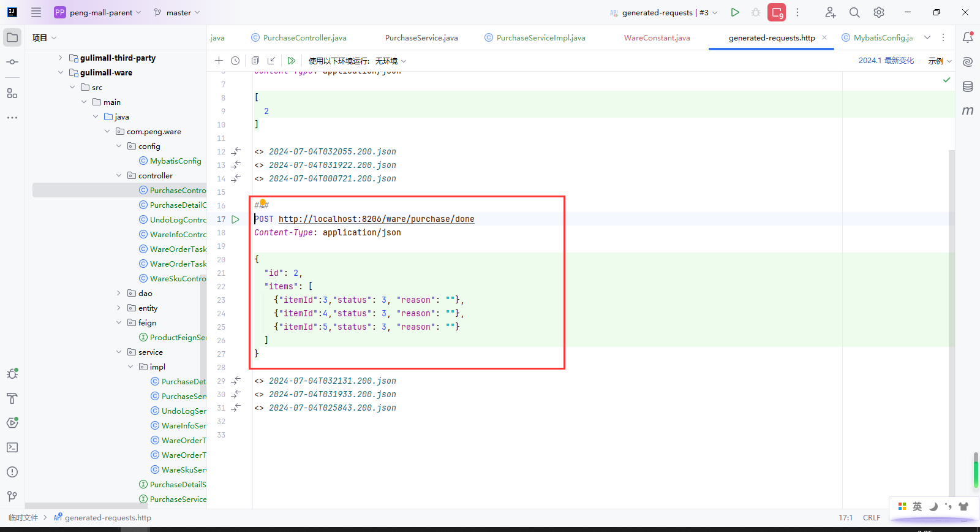Image resolution: width=980 pixels, height=532 pixels.
Task: Open Notifications bell panel
Action: pos(968,37)
